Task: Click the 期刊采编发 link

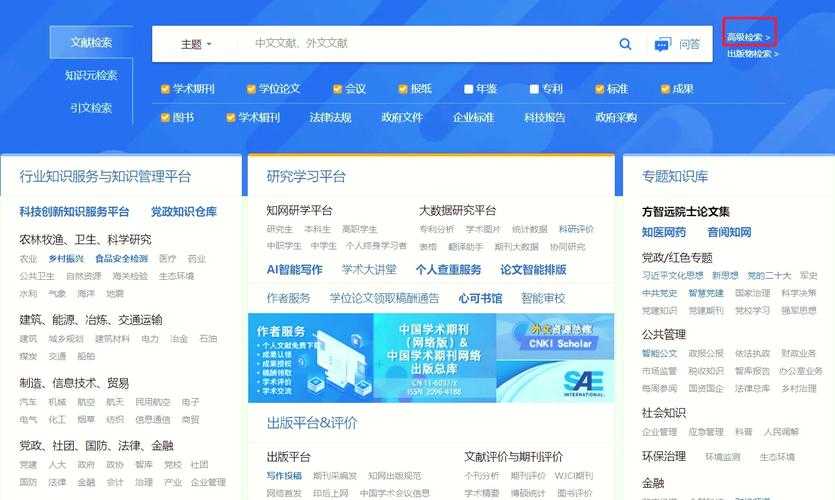Action: pos(335,476)
